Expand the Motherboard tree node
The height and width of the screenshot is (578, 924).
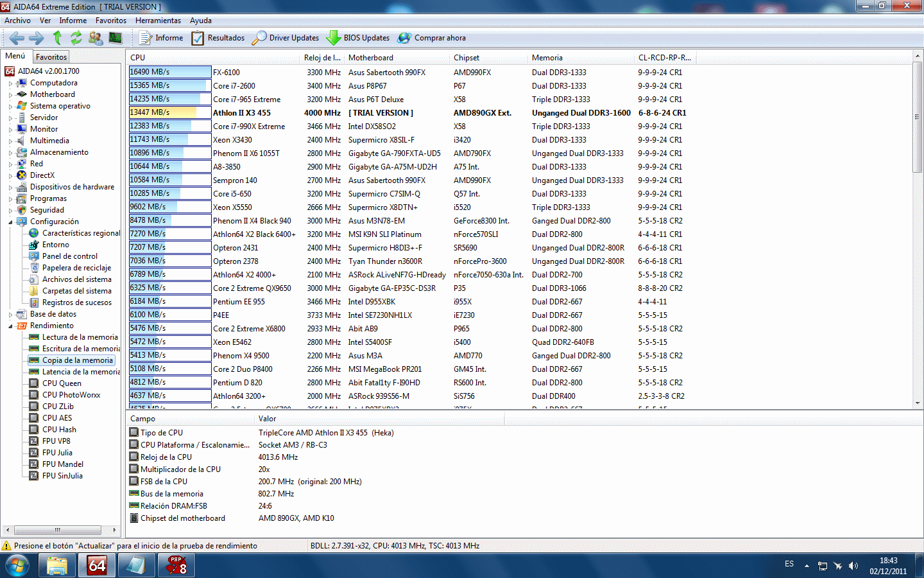click(10, 95)
